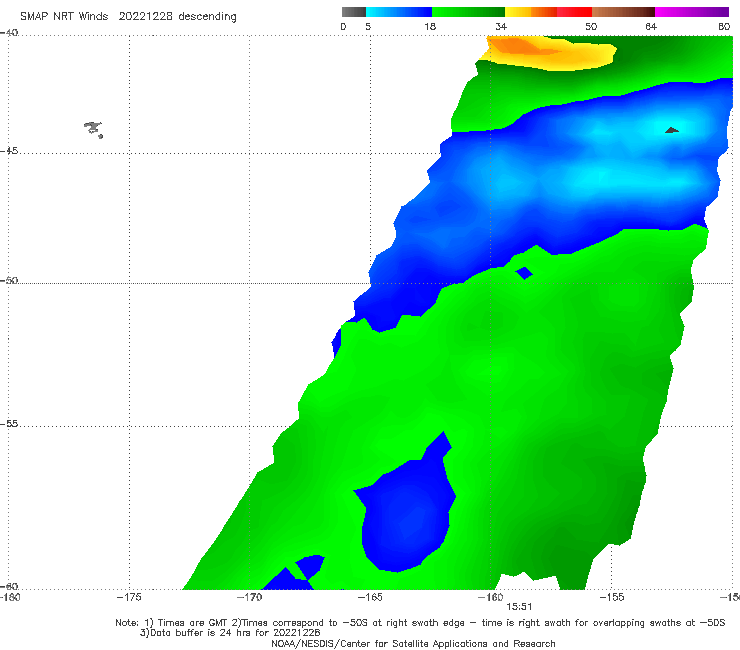
Task: Click the green 18-34 segment of the color bar
Action: pyautogui.click(x=469, y=12)
